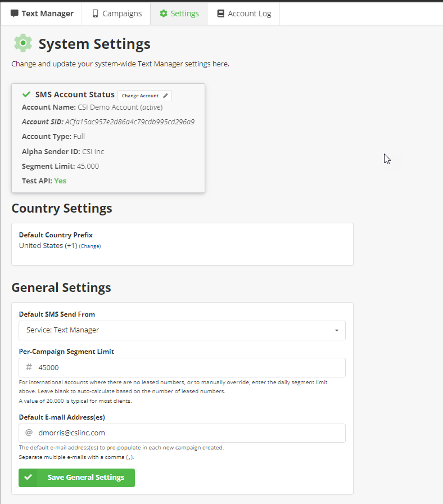Click the caret arrow of Service: Text Manager
The height and width of the screenshot is (504, 443).
click(x=337, y=330)
